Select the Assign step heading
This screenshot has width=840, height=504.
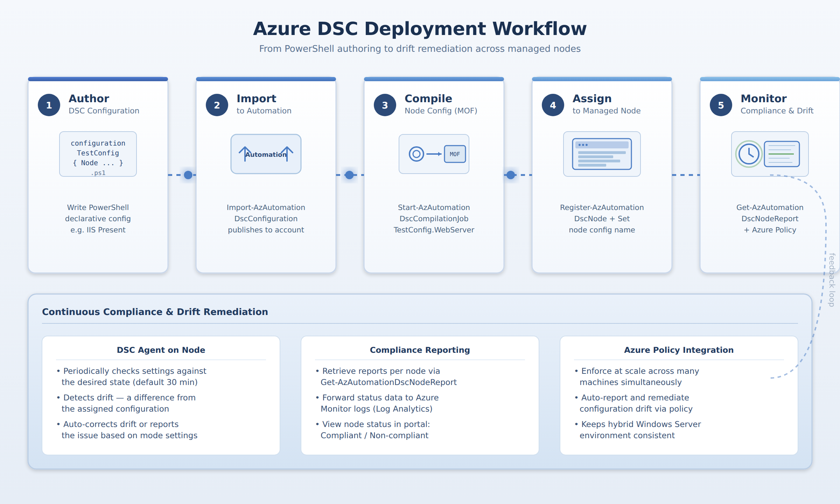tap(592, 98)
